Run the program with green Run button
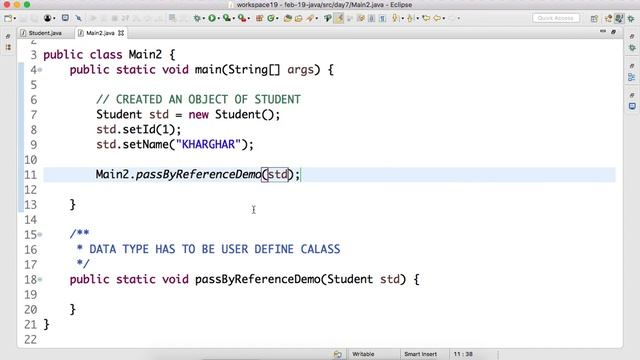This screenshot has height=360, width=640. 212,18
